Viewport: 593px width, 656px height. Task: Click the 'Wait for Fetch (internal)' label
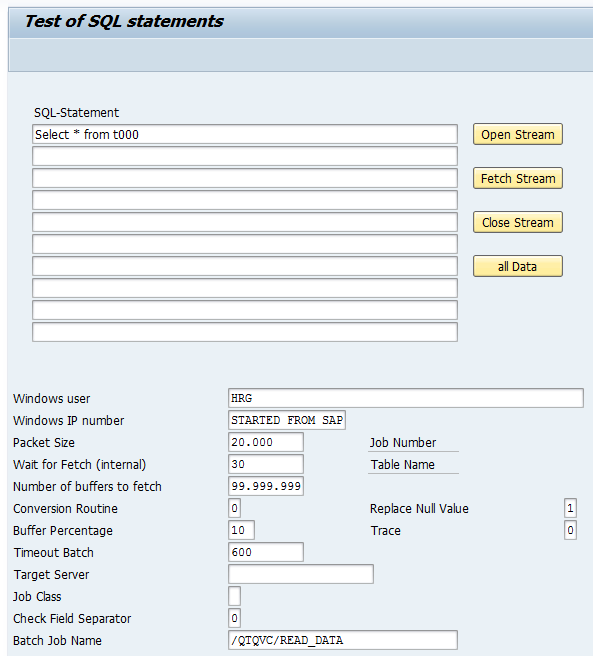[x=80, y=465]
